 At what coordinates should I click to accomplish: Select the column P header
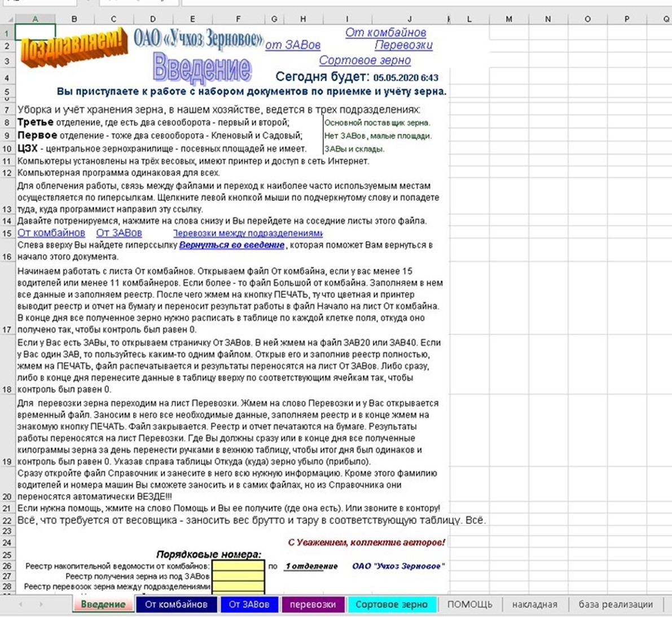point(627,19)
